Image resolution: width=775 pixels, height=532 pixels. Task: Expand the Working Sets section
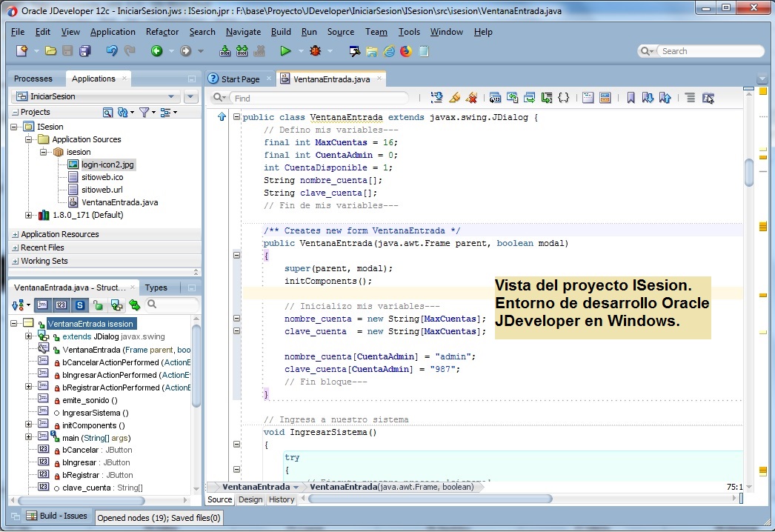pyautogui.click(x=16, y=261)
